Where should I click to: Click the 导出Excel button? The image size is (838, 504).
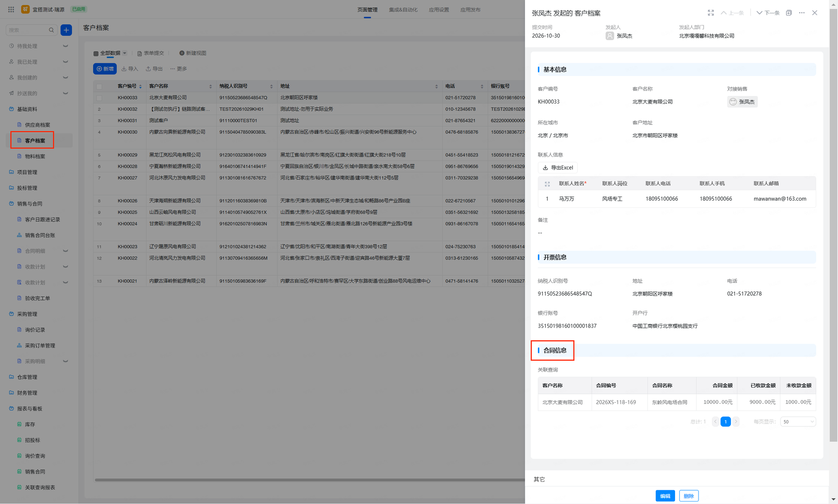tap(558, 168)
